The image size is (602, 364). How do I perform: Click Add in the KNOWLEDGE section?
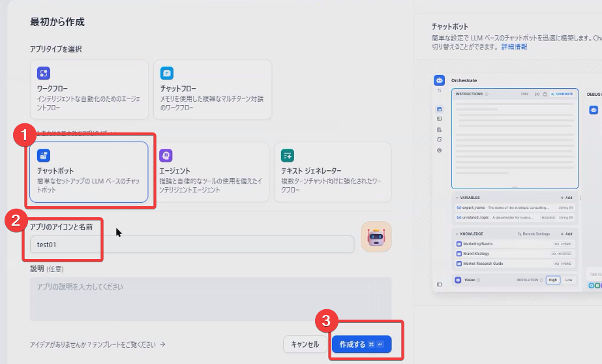point(565,234)
